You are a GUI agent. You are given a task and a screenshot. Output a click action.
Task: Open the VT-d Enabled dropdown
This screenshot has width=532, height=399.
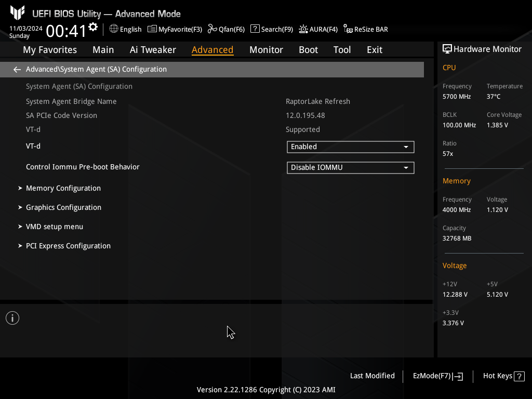tap(351, 147)
